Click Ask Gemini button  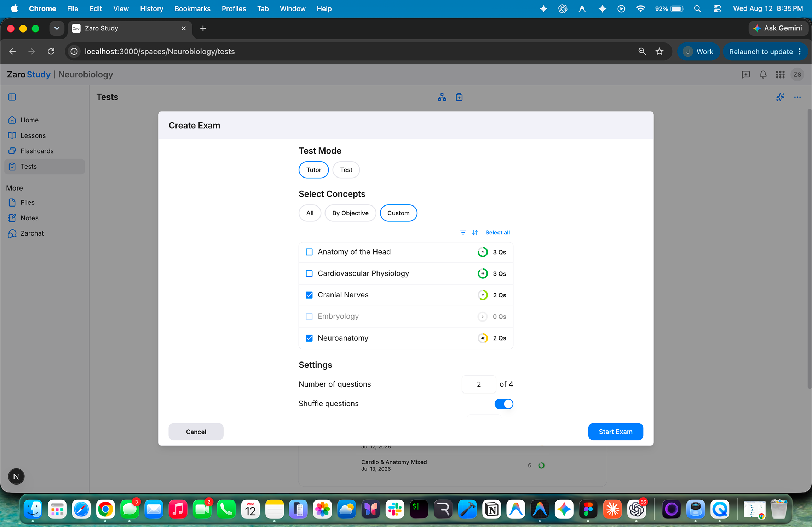point(778,28)
